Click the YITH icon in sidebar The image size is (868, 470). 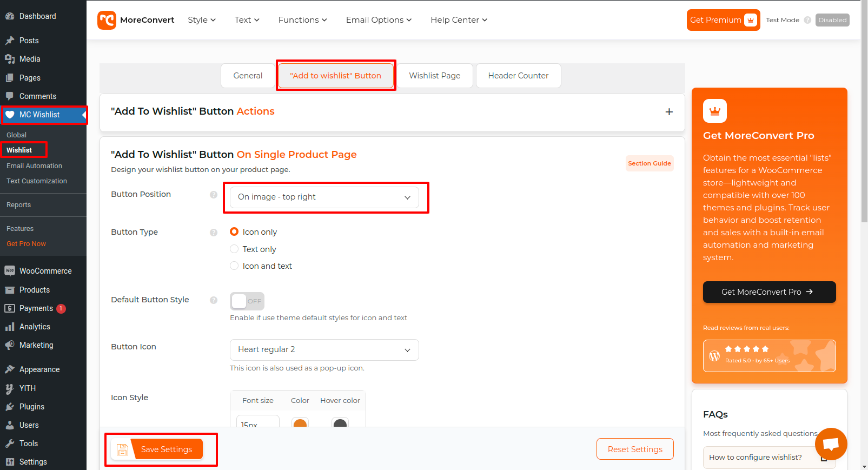coord(10,388)
